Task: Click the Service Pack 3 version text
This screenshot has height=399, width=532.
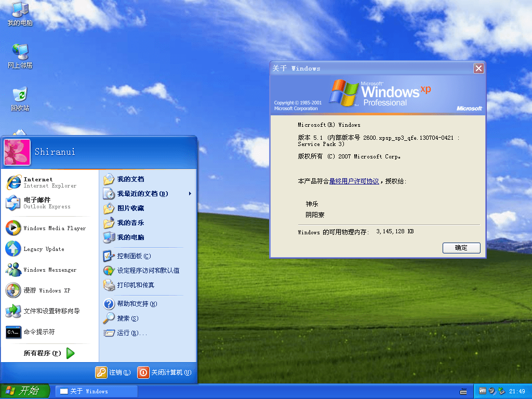Action: 321,144
